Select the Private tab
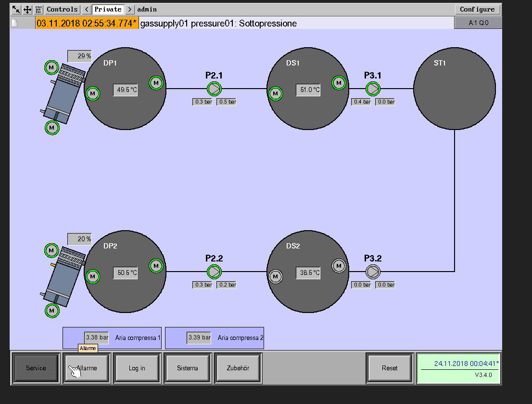This screenshot has height=404, width=532. pyautogui.click(x=108, y=9)
